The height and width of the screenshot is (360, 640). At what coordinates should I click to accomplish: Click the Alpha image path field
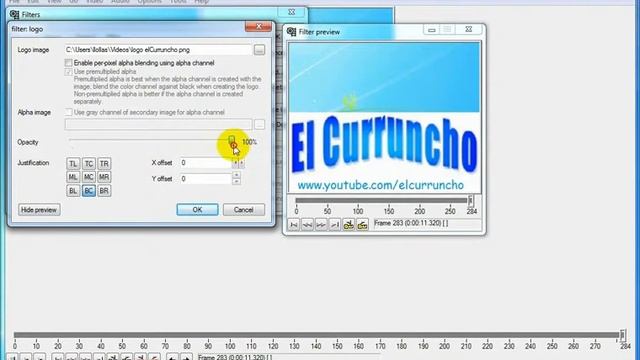(158, 124)
